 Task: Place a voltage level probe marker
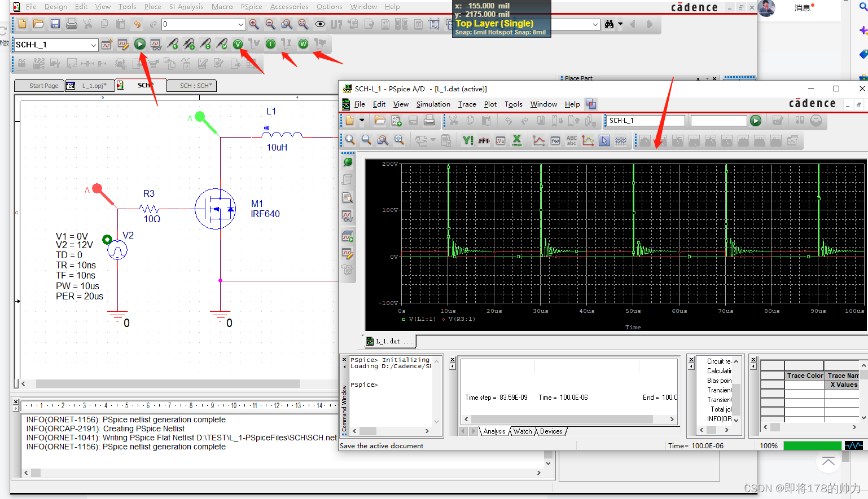click(173, 44)
